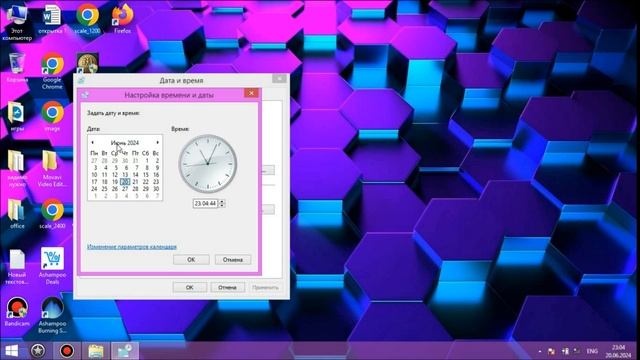Click the time field showing 23:04:44
This screenshot has height=360, width=640.
[x=205, y=203]
